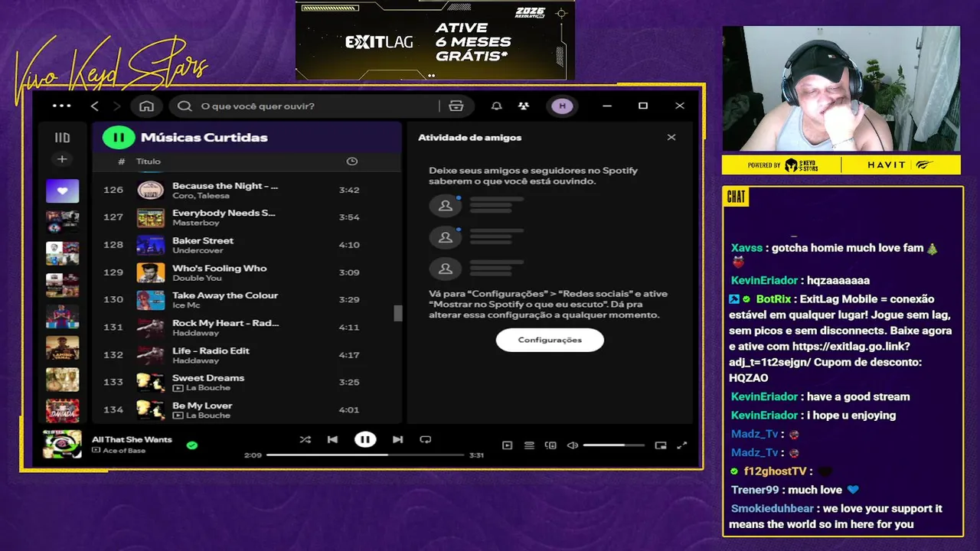Enter full screen player mode
This screenshot has height=551, width=980.
(x=682, y=445)
